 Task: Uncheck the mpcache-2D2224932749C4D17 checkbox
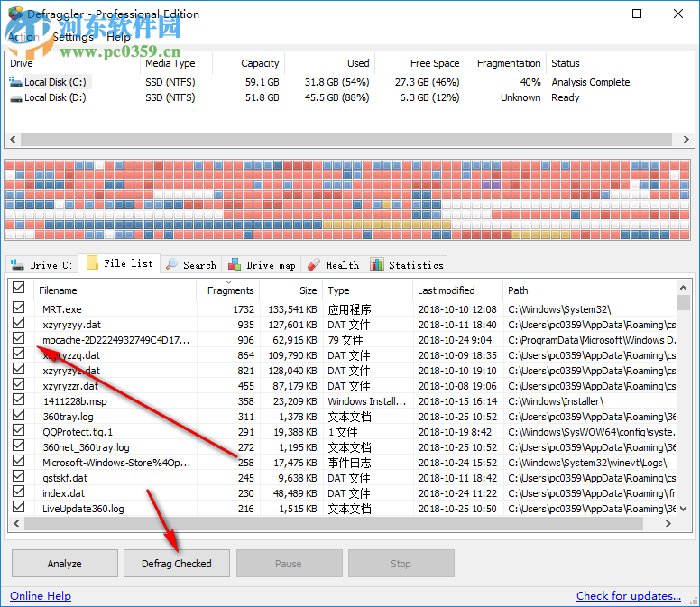pos(18,338)
